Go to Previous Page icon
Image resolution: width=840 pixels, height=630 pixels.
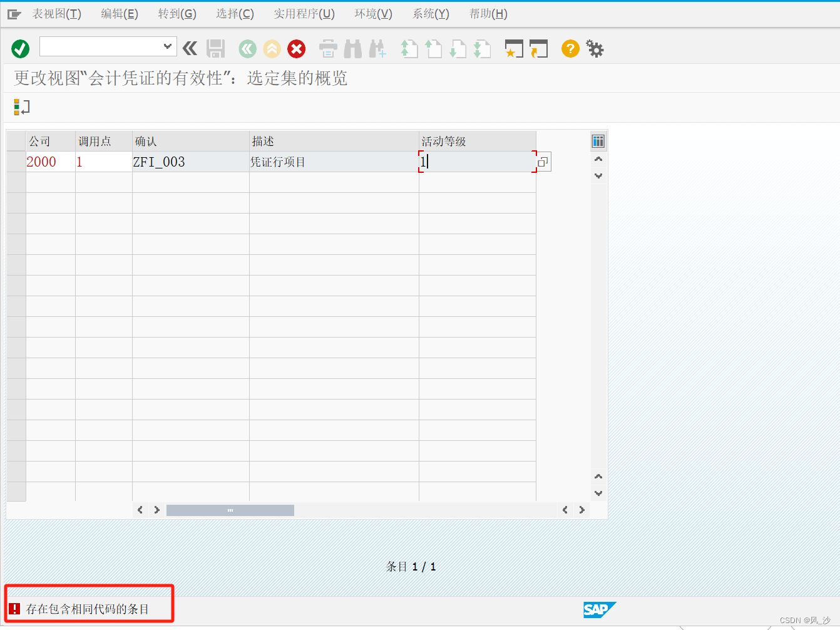433,49
